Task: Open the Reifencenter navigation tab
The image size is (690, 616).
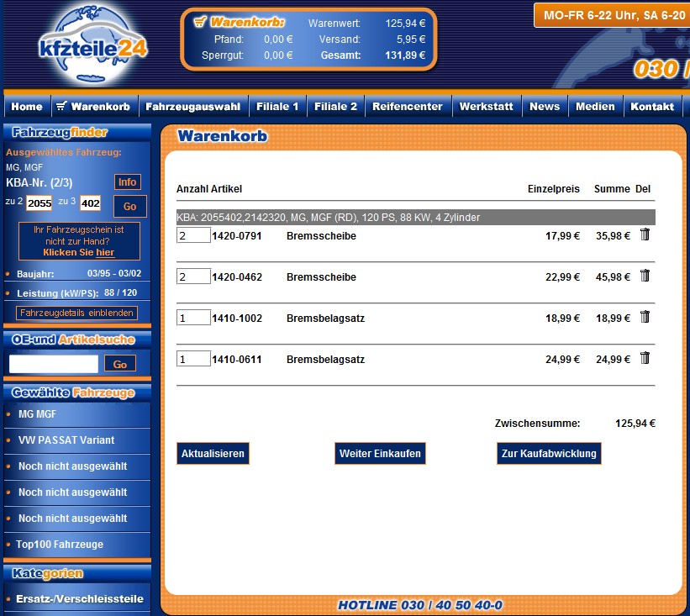Action: click(407, 107)
